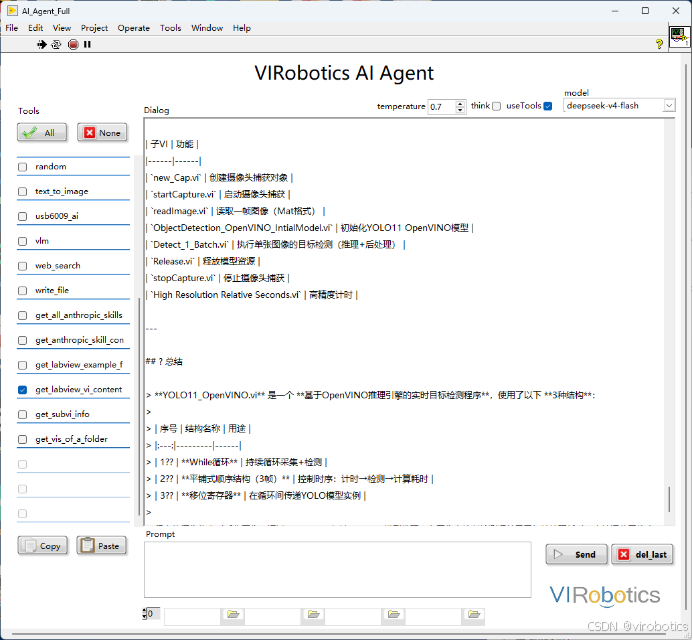
Task: Click the array index stepper near 0
Action: (144, 613)
